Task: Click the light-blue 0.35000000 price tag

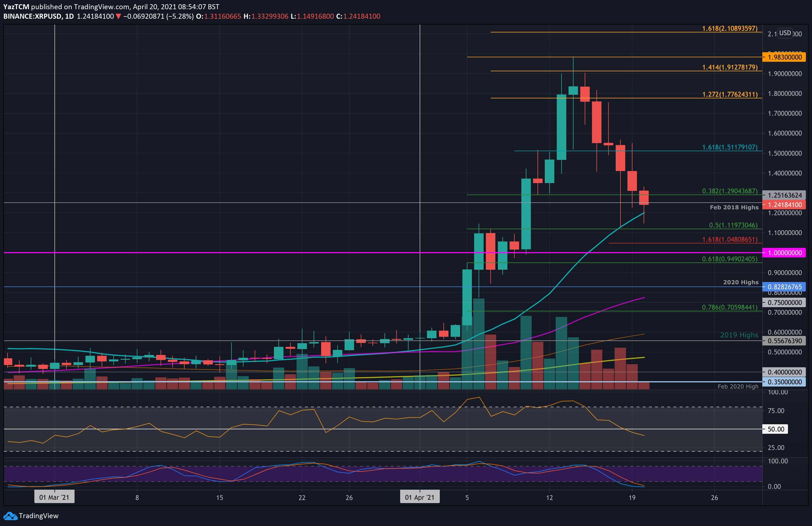Action: [x=784, y=382]
